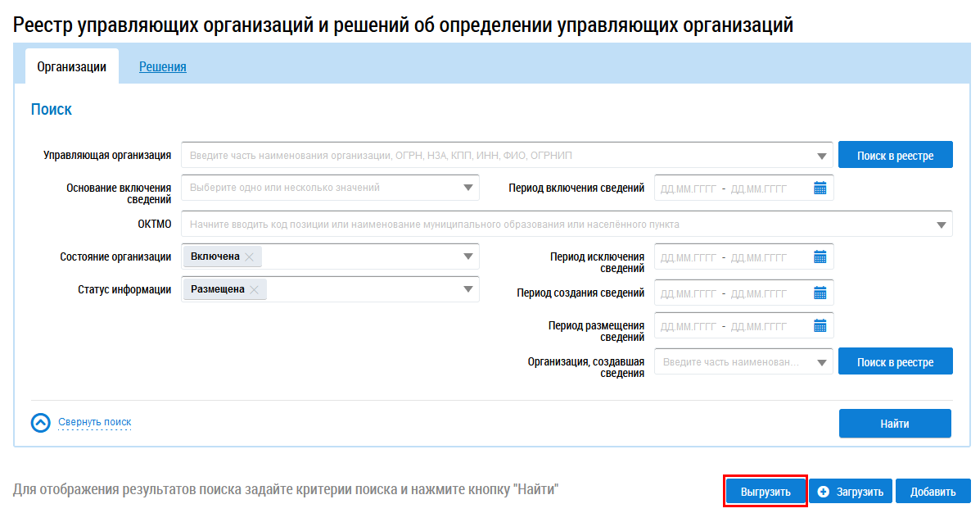Open calendar for Период размещения сведений
The height and width of the screenshot is (513, 980).
820,326
